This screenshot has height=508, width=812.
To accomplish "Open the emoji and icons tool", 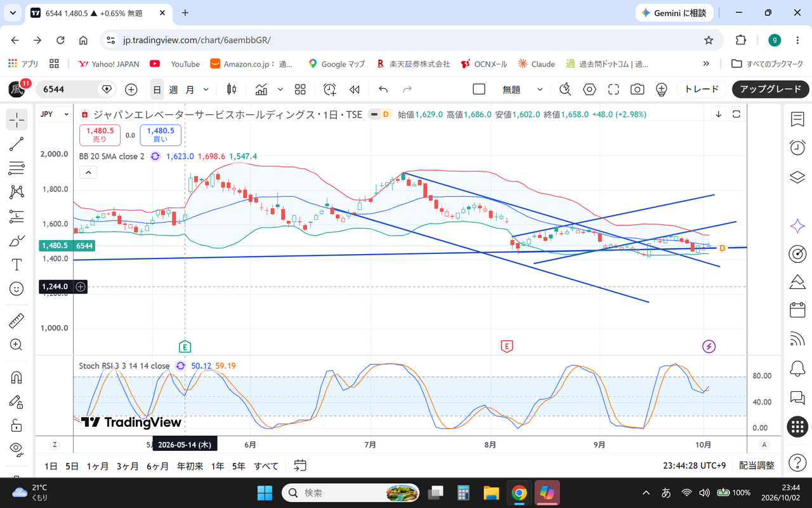I will tap(16, 289).
